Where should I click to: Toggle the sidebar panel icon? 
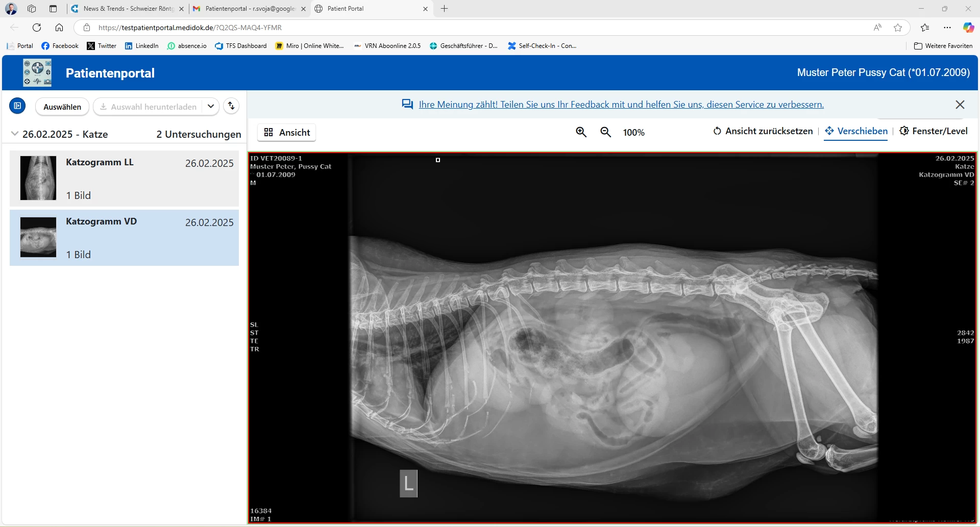coord(17,106)
